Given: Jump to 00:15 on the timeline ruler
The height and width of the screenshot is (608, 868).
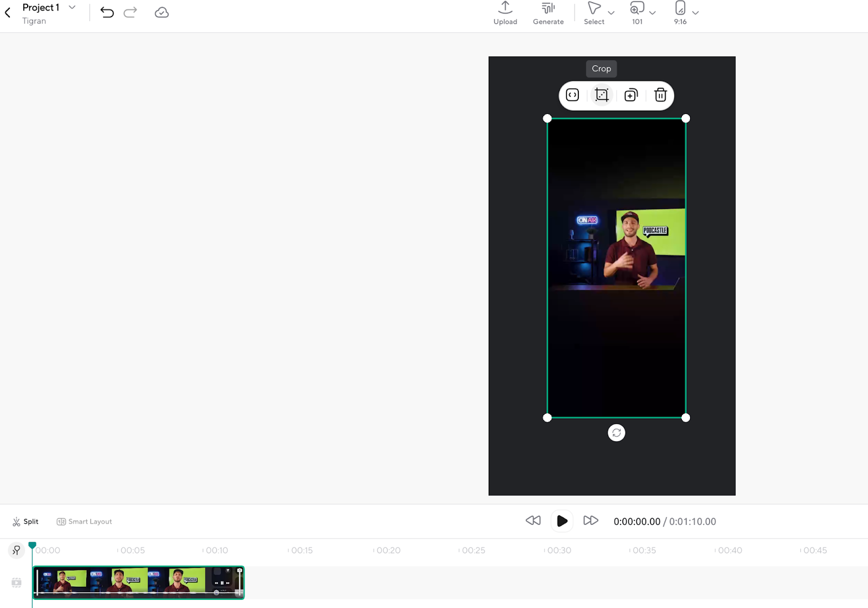Looking at the screenshot, I should [x=302, y=550].
